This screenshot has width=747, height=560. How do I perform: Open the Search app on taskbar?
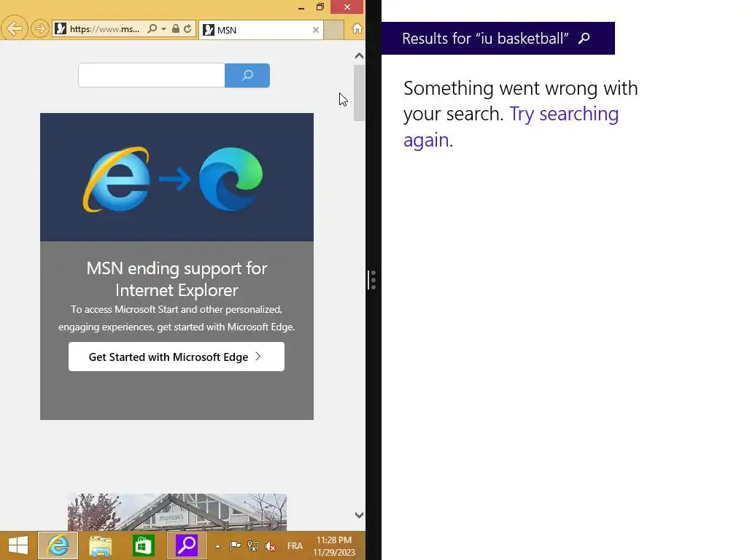tap(187, 545)
